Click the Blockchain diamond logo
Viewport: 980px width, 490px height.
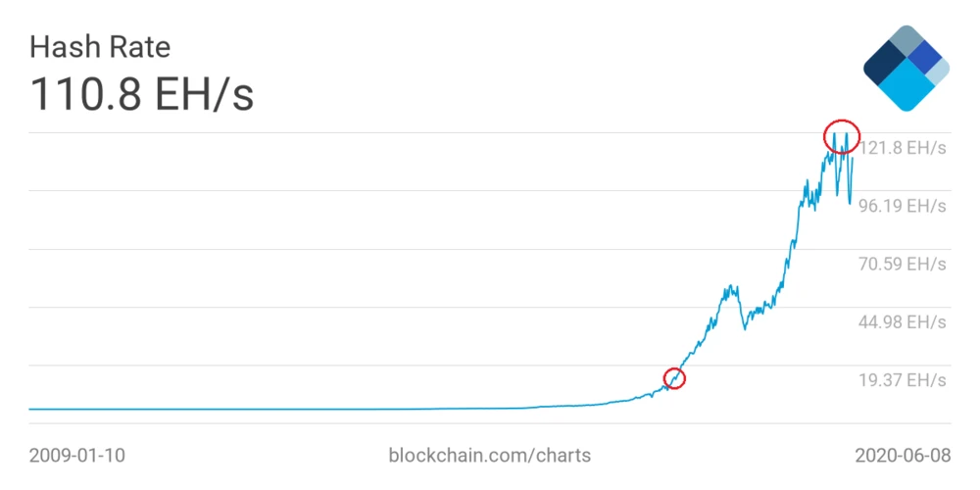click(906, 68)
